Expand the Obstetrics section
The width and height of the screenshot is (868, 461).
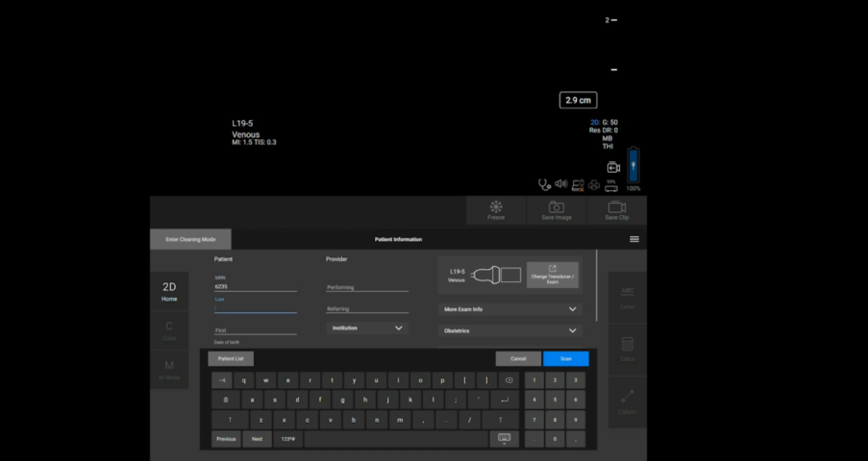pos(509,330)
